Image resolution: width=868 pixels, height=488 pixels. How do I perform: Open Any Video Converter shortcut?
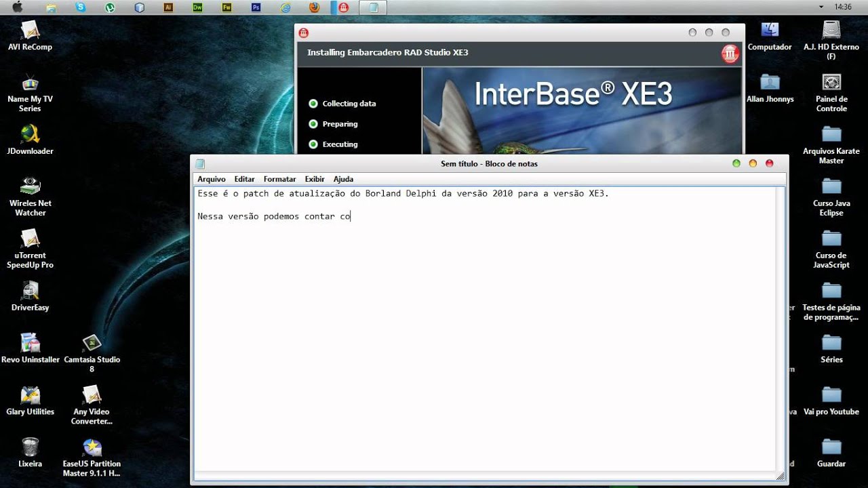pyautogui.click(x=92, y=405)
